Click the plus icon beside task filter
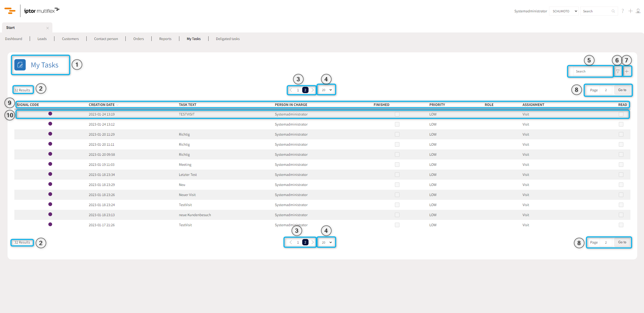Screen dimensions: 644x313 coord(627,71)
